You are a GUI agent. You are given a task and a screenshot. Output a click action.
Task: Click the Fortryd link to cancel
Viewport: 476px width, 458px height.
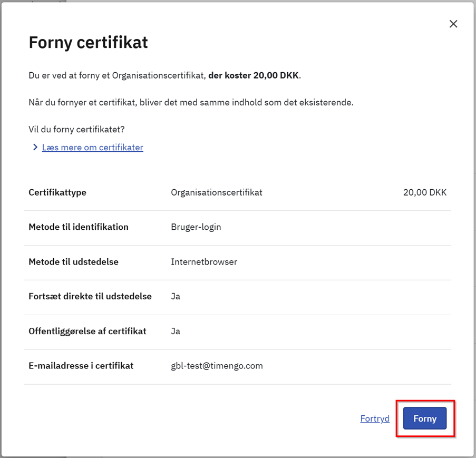click(x=375, y=418)
